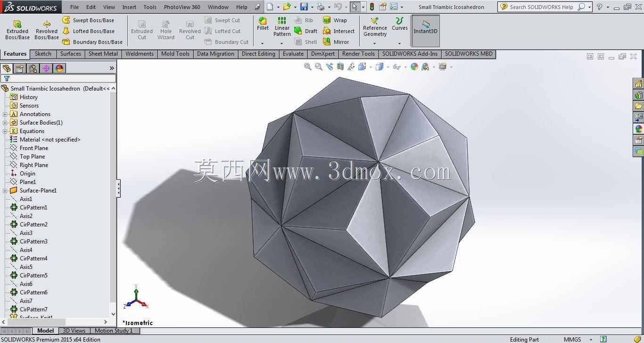This screenshot has height=343, width=644.
Task: Open the DisplayManager tab icon
Action: pyautogui.click(x=59, y=68)
